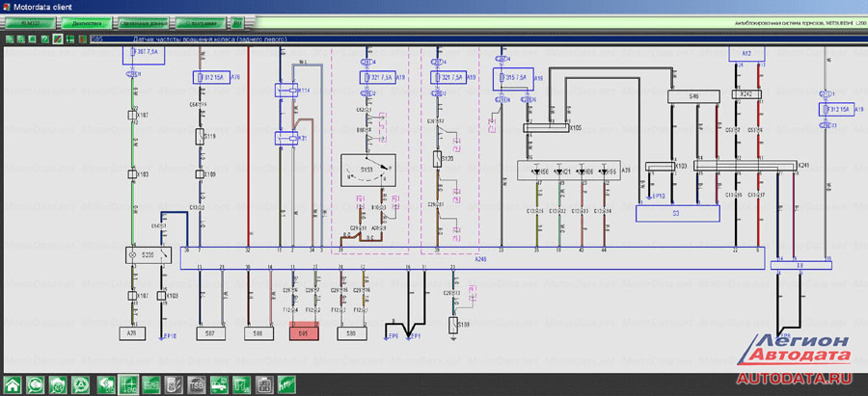This screenshot has width=868, height=396.
Task: Zoom in on the wiring diagram
Action: tap(10, 40)
